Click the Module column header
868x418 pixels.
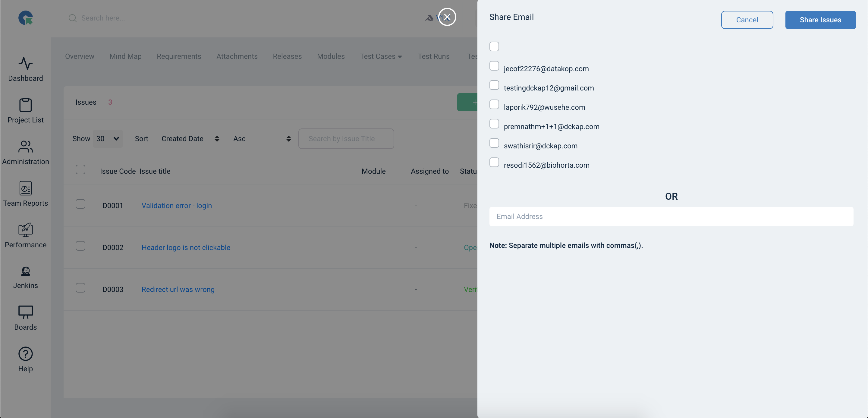pos(373,171)
